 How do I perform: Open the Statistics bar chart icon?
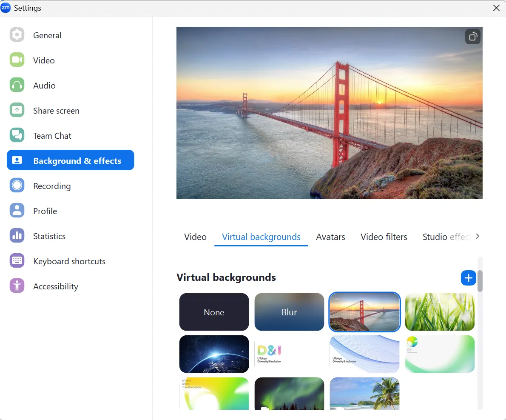(x=17, y=236)
